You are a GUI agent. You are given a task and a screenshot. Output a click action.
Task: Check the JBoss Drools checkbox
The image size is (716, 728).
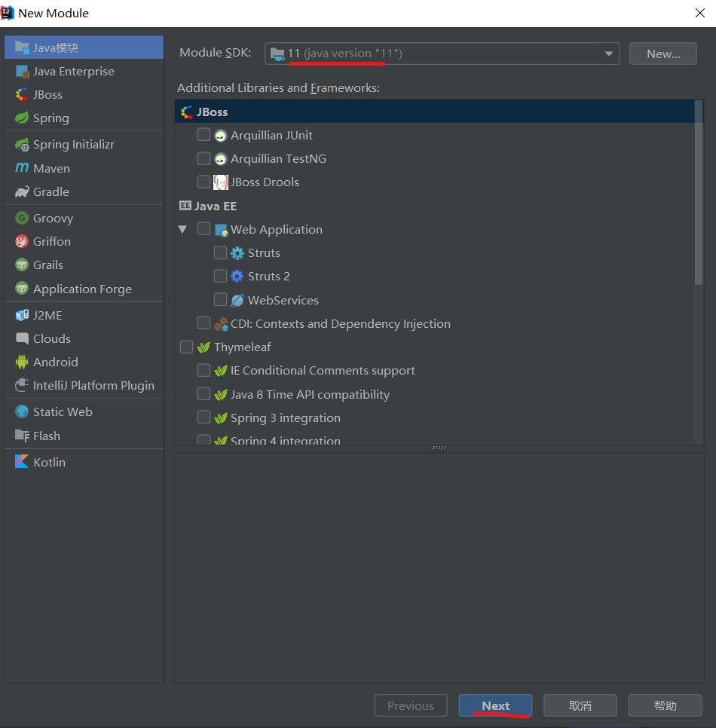203,182
